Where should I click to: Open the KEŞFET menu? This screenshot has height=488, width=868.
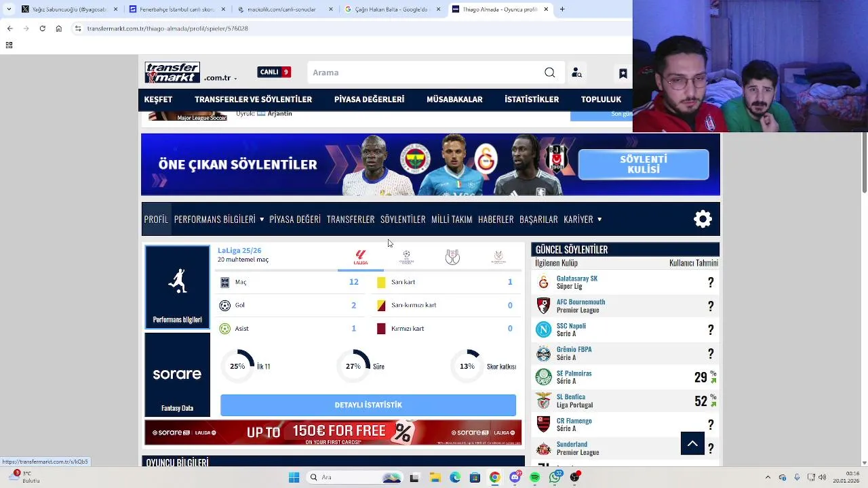coord(158,99)
